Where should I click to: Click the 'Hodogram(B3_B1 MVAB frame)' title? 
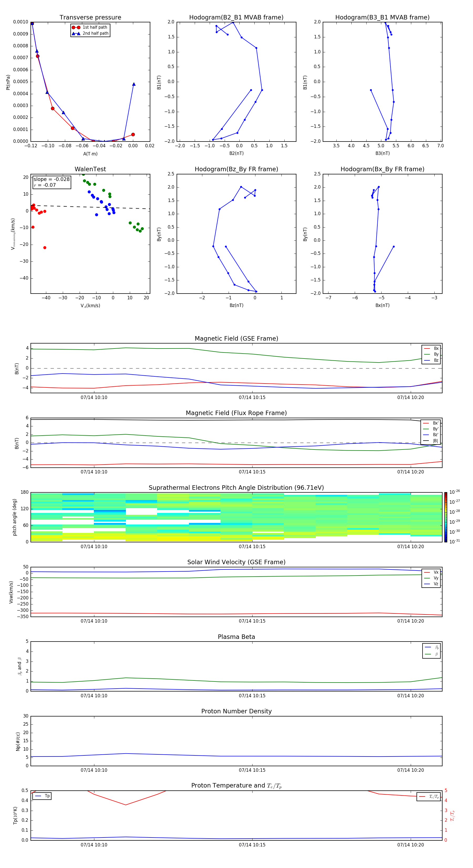(382, 18)
